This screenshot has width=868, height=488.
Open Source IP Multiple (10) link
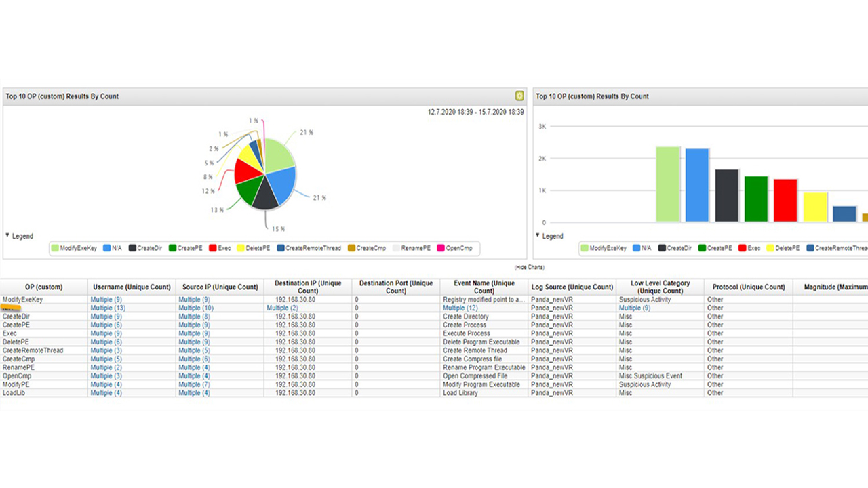click(x=196, y=308)
